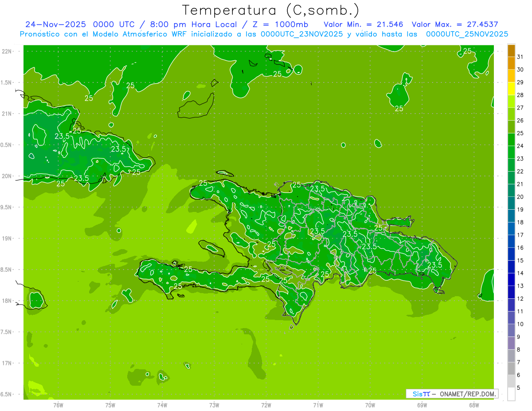The height and width of the screenshot is (411, 532).
Task: Click the purple legend band between 9 and 10
Action: (511, 331)
